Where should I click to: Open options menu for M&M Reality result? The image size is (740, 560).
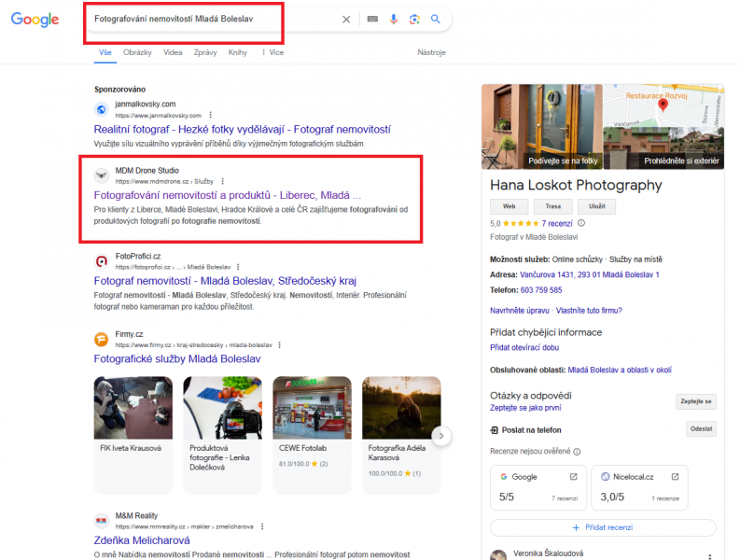click(x=262, y=526)
